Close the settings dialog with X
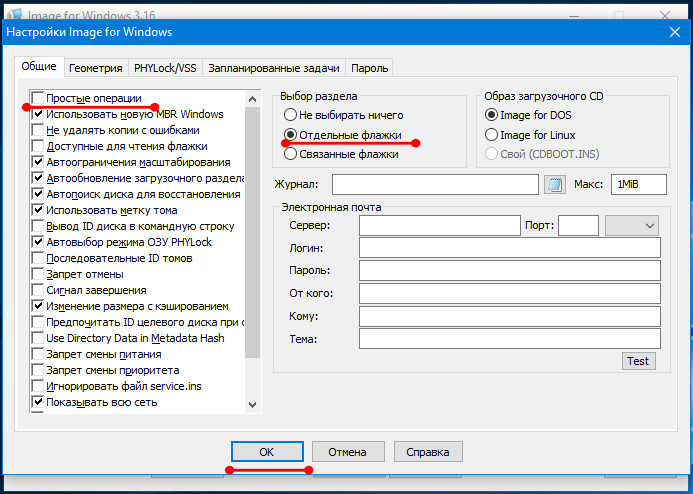 tap(674, 32)
